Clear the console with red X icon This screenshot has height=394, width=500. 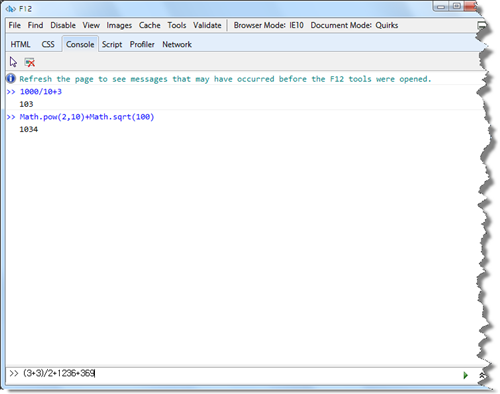coord(30,62)
